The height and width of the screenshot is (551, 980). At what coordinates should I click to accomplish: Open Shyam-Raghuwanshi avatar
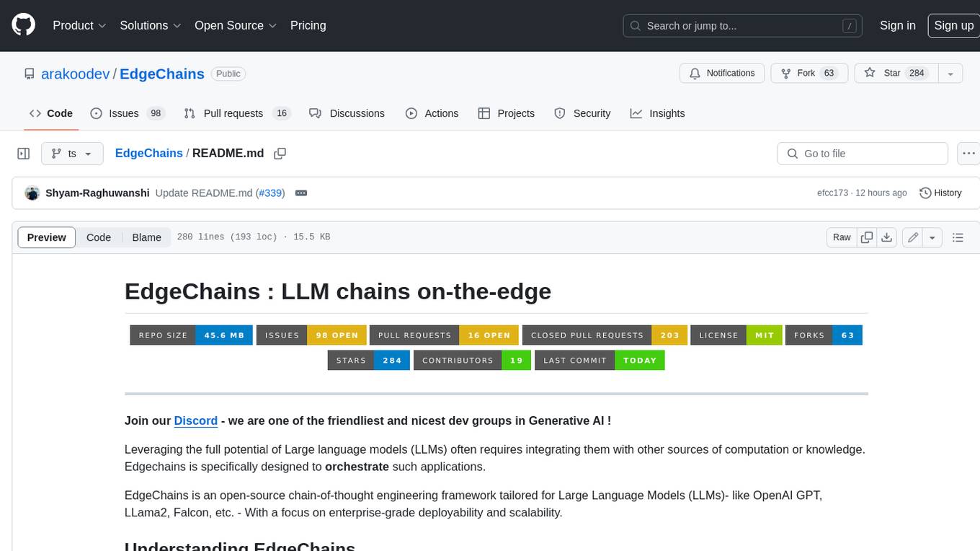(x=32, y=193)
